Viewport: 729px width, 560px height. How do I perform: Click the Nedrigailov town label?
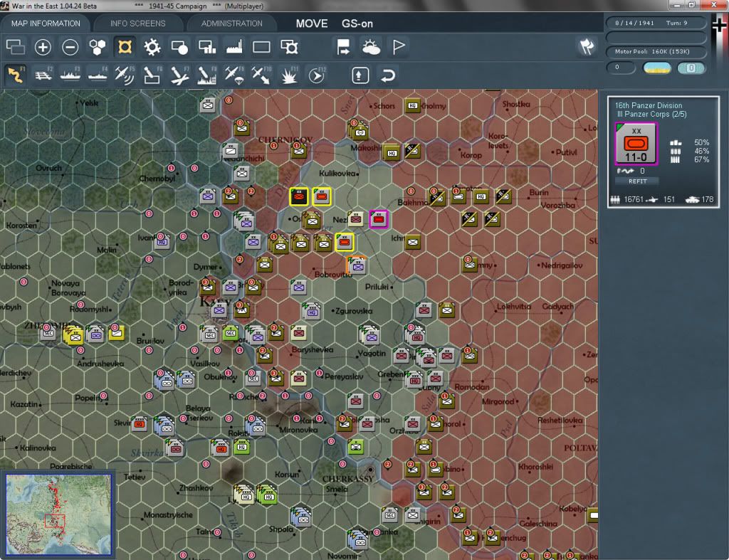(x=562, y=265)
